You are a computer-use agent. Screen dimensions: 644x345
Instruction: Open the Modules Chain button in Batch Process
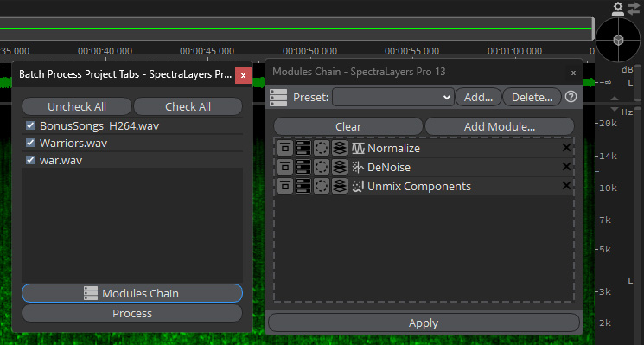tap(132, 293)
